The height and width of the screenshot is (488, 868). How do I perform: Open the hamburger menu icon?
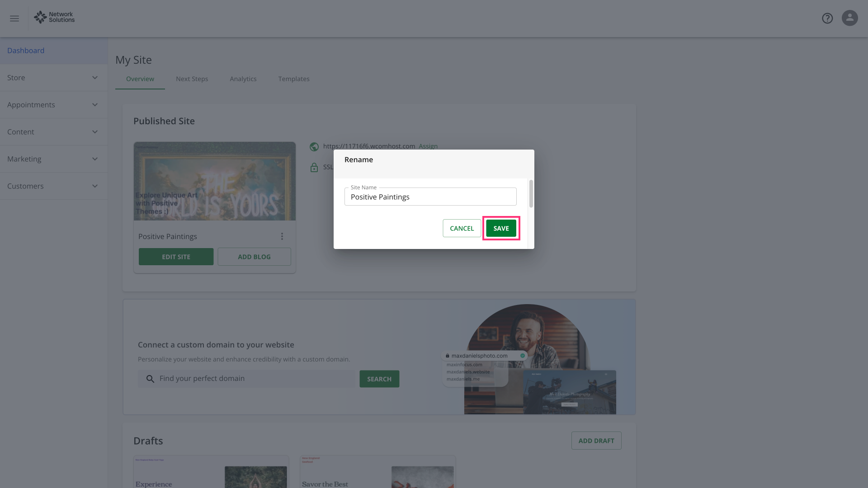[x=14, y=19]
